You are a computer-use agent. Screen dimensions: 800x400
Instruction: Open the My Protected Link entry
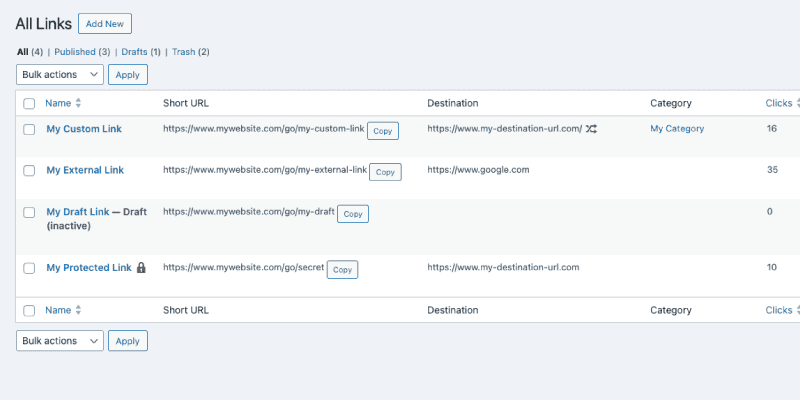point(89,268)
